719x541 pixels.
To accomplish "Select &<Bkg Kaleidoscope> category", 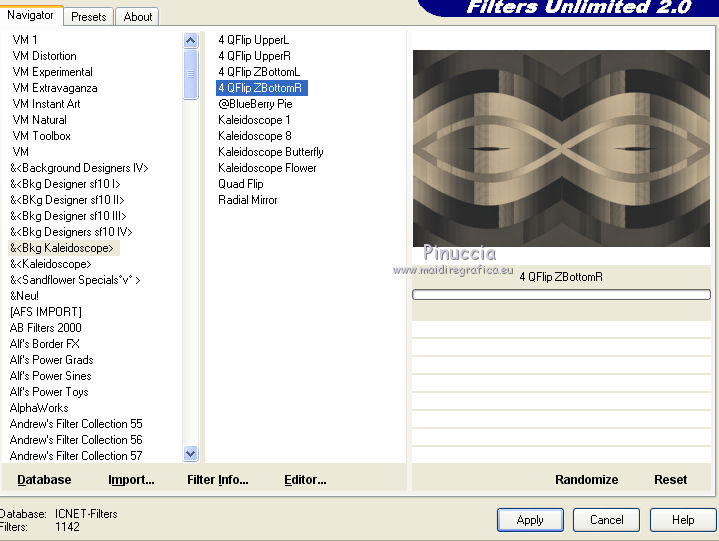I will coord(64,248).
